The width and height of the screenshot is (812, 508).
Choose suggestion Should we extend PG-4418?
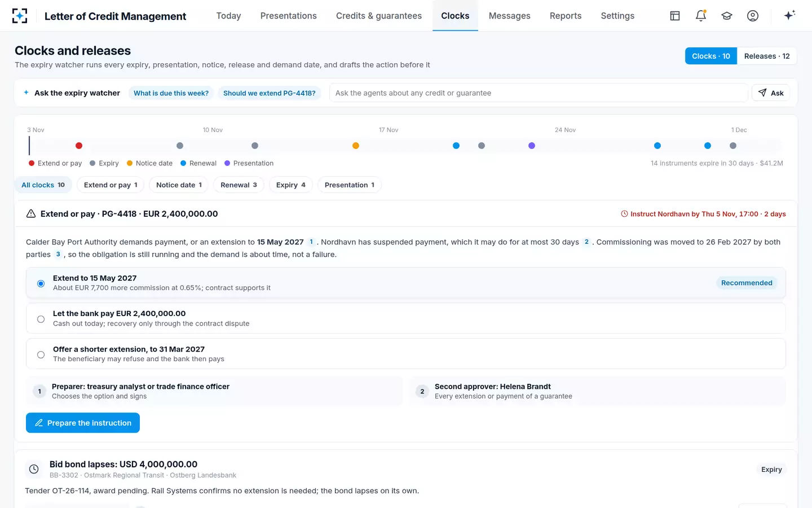click(x=270, y=93)
